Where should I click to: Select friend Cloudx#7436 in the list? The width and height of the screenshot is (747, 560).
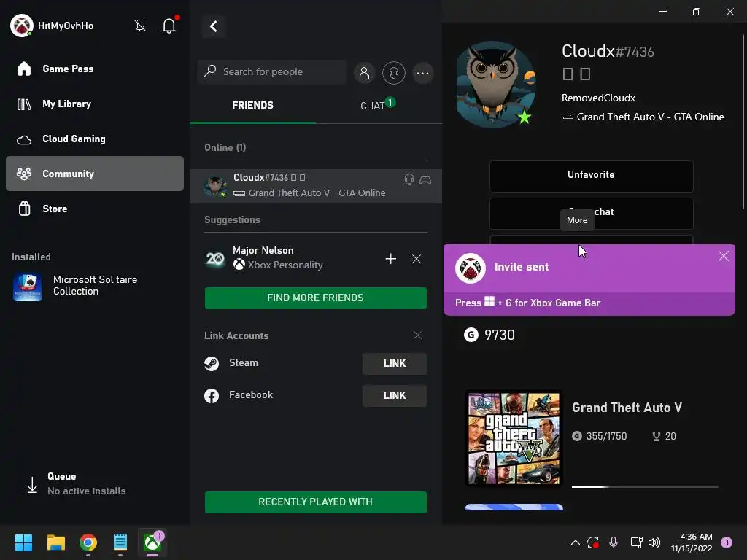tap(315, 186)
